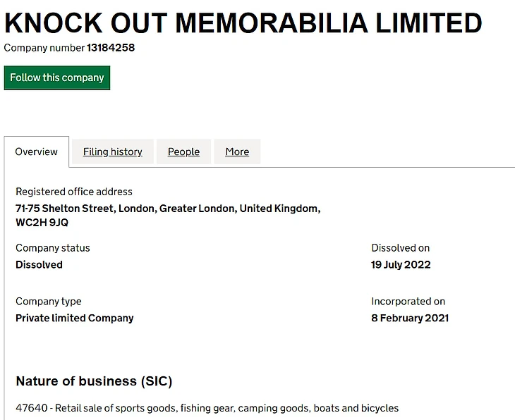
Task: Click company number 13184258
Action: tap(111, 48)
